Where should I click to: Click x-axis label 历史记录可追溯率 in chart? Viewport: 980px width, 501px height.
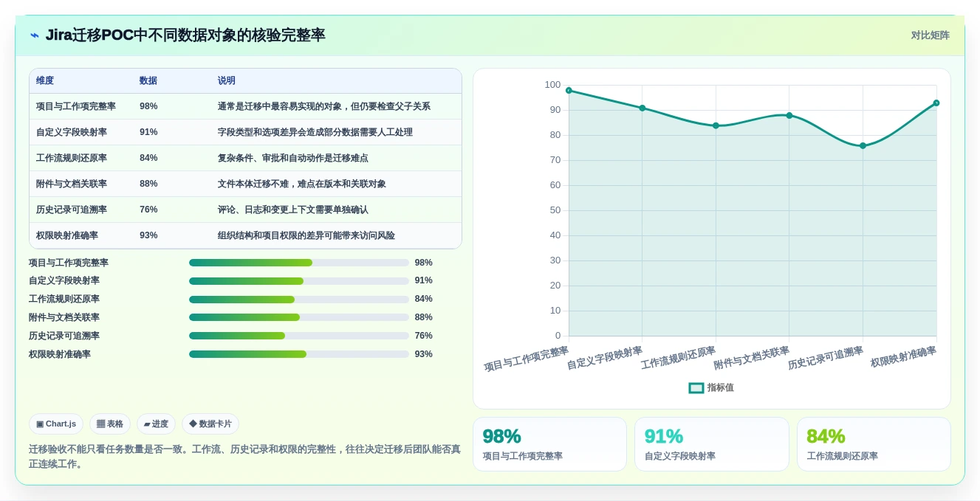click(825, 359)
